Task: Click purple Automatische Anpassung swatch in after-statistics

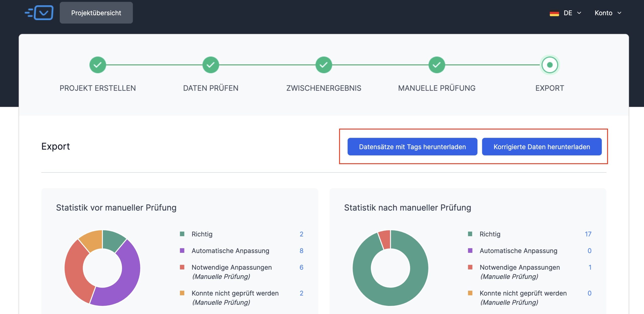Action: click(470, 251)
